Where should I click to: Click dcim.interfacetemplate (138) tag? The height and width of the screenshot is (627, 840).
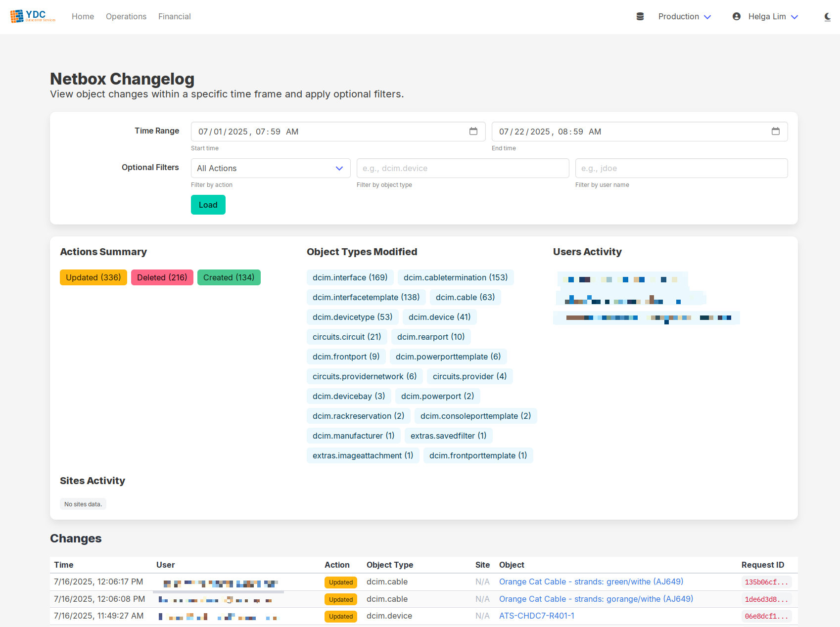pos(366,297)
